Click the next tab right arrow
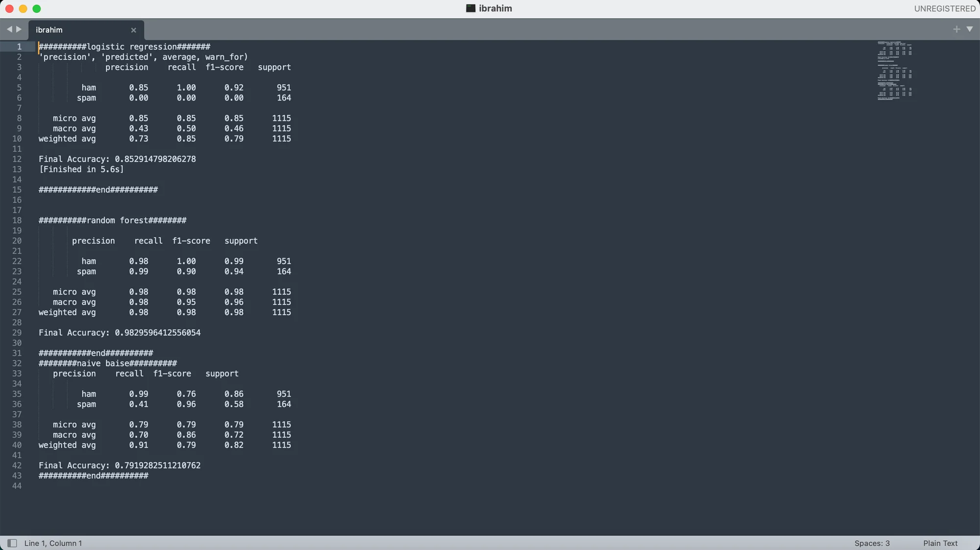Screen dimensions: 980x550 click(x=19, y=29)
